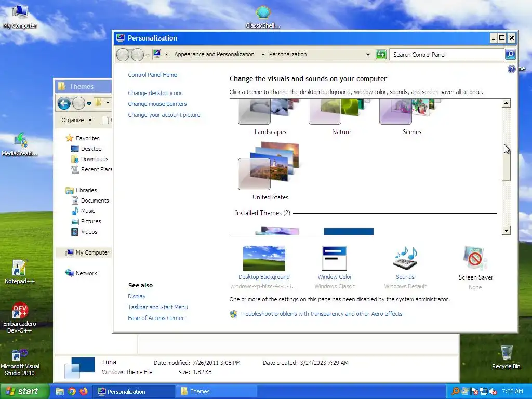Launch Firefox from quick launch

pyautogui.click(x=84, y=392)
